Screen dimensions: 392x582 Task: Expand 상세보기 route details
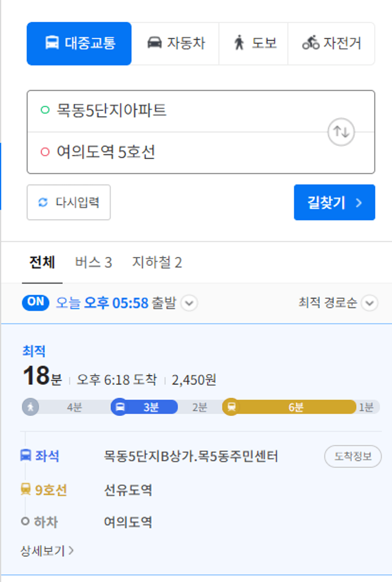coord(47,551)
